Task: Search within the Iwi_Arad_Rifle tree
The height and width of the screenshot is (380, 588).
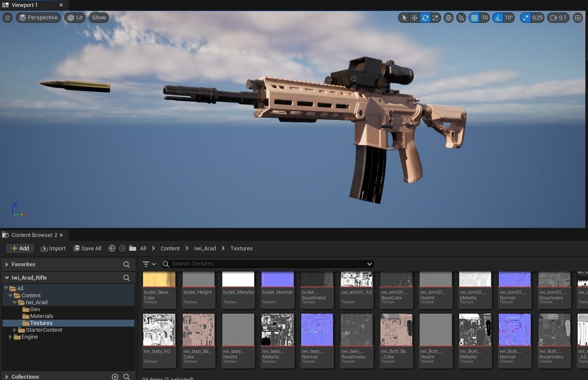Action: point(127,278)
